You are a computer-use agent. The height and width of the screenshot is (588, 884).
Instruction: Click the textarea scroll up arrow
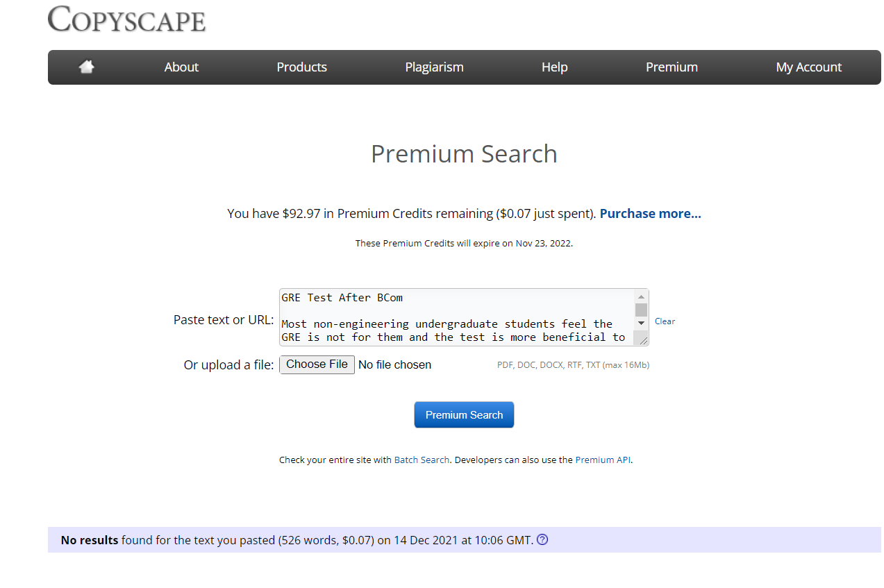point(641,296)
